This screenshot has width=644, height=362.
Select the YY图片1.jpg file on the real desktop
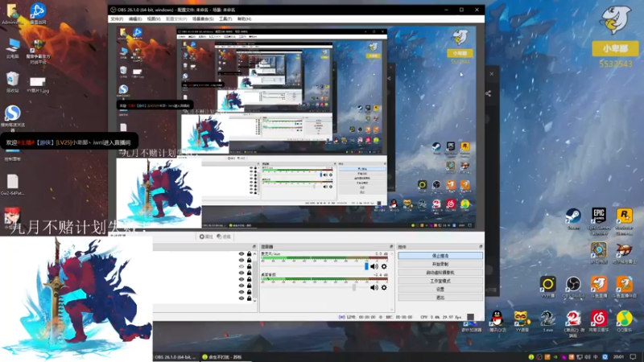(x=37, y=84)
